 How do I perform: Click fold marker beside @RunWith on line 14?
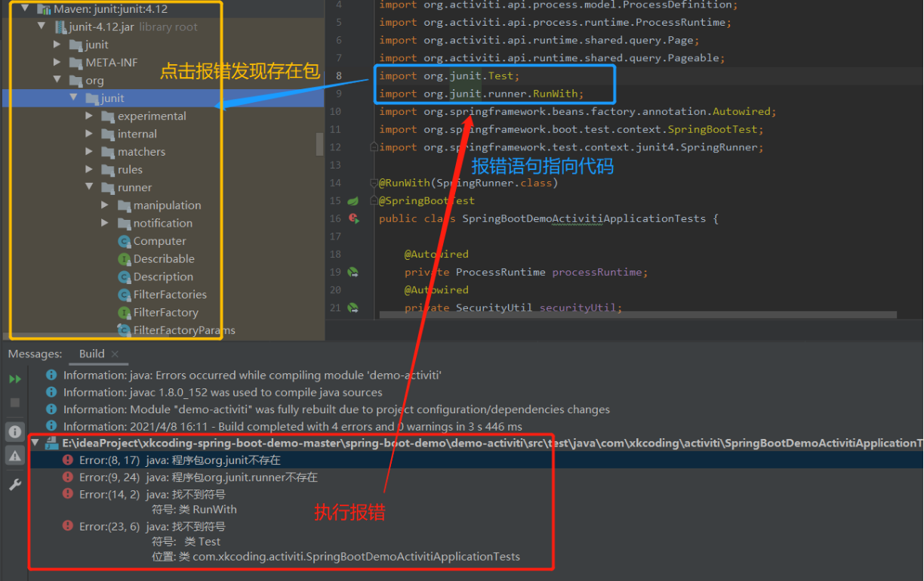tap(374, 183)
